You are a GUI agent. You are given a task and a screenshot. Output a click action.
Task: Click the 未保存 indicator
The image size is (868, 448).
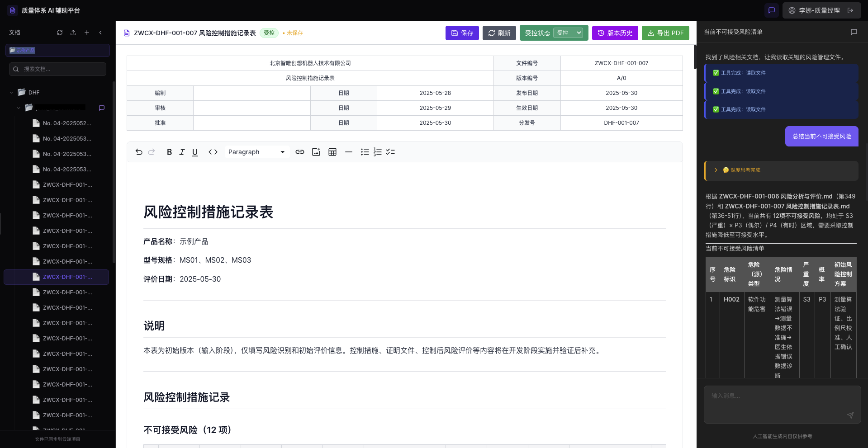click(293, 33)
